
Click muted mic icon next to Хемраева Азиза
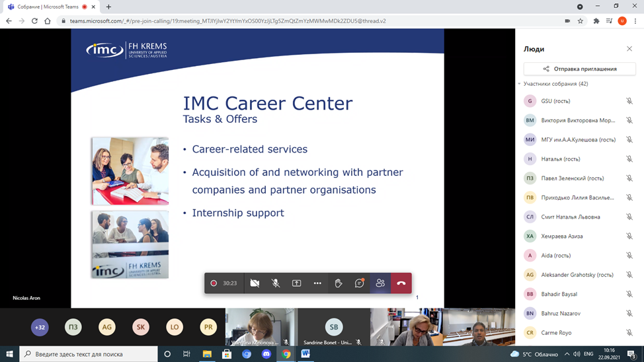629,236
